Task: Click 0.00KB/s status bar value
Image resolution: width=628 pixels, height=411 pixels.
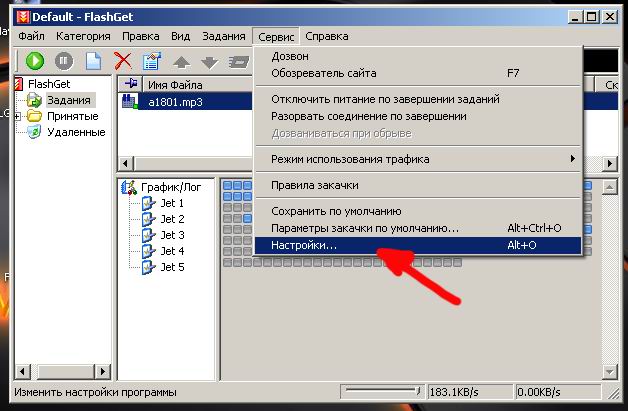Action: click(x=558, y=392)
